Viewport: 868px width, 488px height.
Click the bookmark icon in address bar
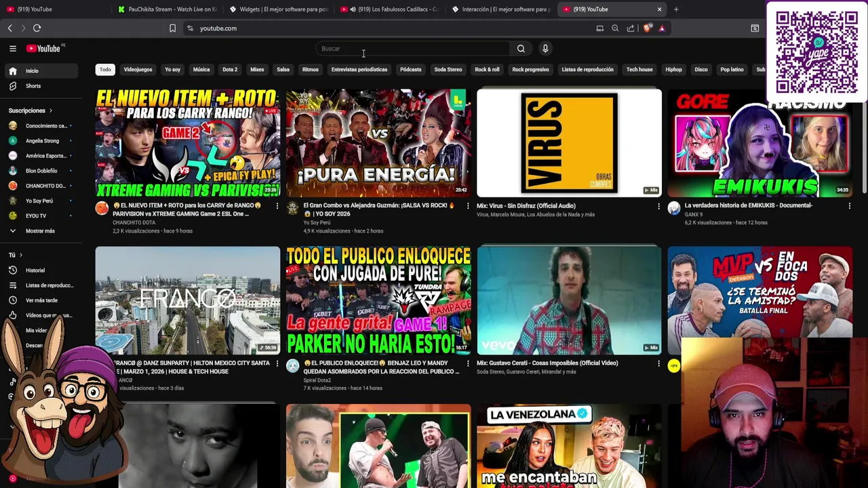(172, 28)
